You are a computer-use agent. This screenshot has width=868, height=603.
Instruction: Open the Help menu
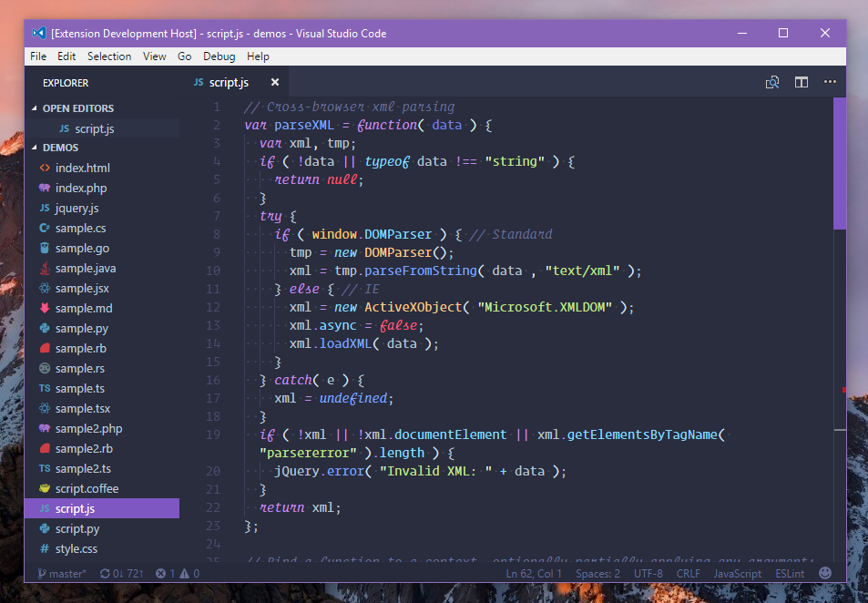click(258, 56)
